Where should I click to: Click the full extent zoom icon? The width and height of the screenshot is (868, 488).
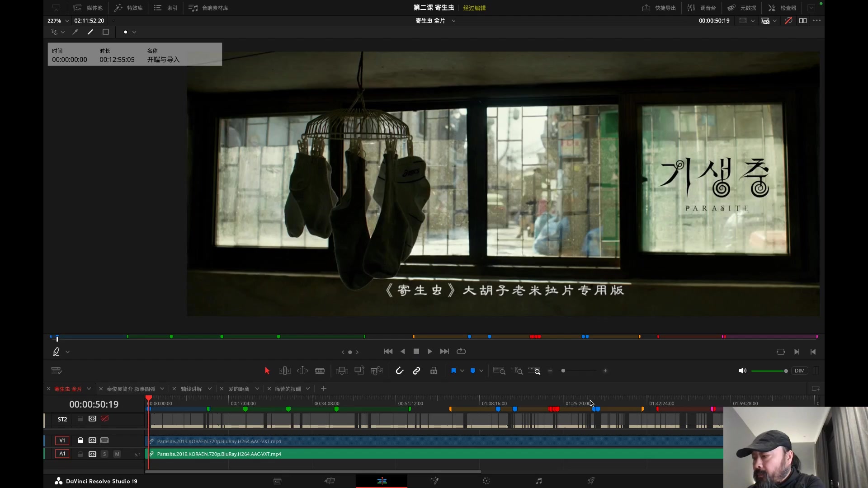click(x=499, y=371)
